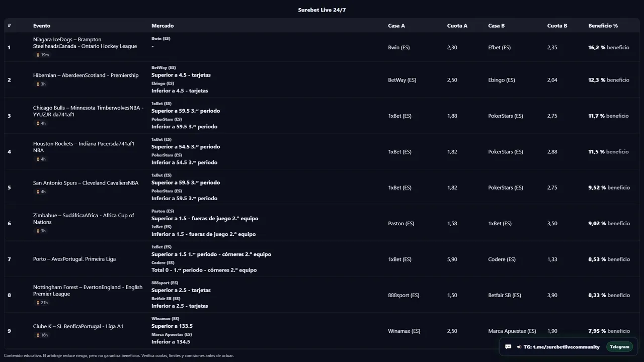Viewport: 644px width, 362px height.
Task: Click the Mercado column header
Action: (x=163, y=26)
